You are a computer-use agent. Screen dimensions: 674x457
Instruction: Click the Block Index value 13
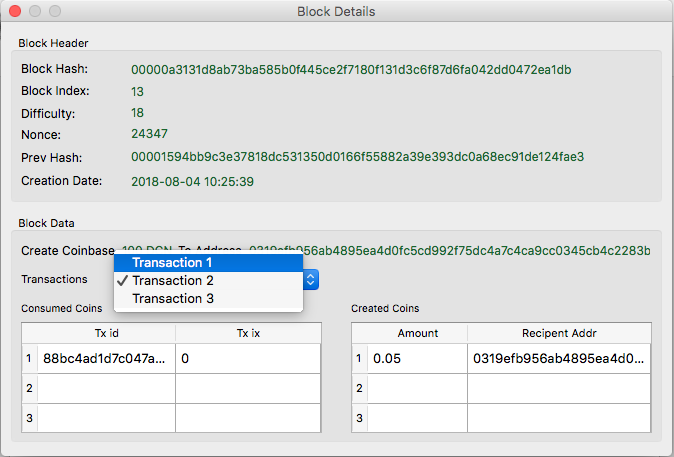[137, 92]
